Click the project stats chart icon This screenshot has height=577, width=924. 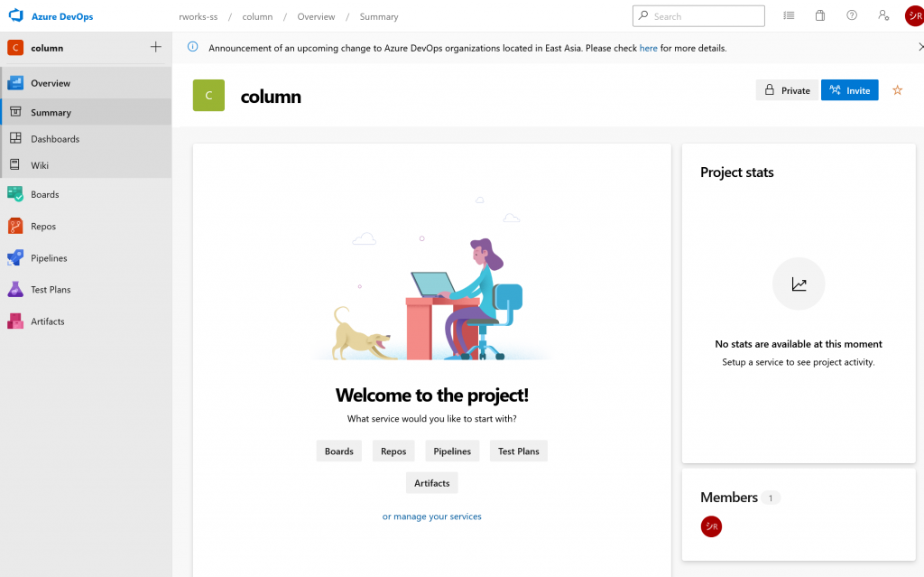pyautogui.click(x=799, y=284)
